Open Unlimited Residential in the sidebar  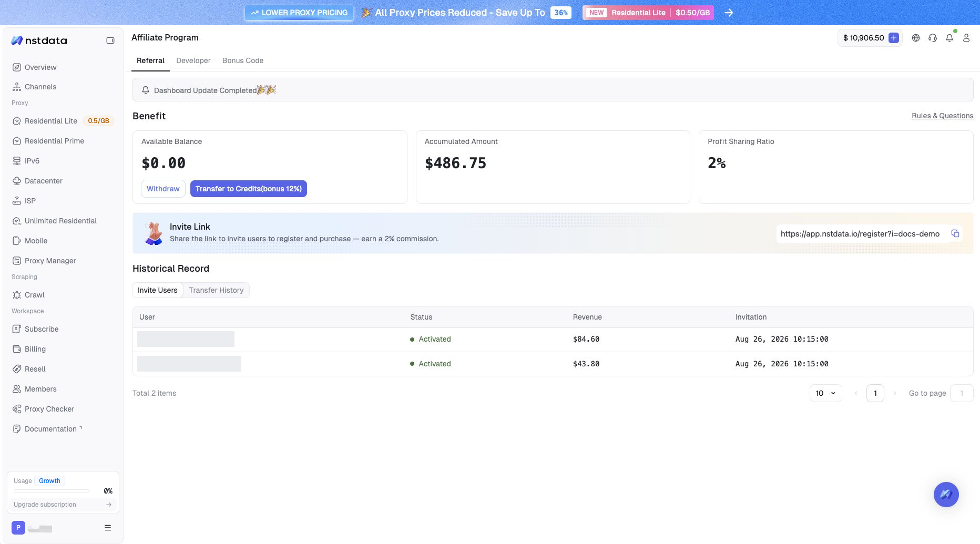63,221
